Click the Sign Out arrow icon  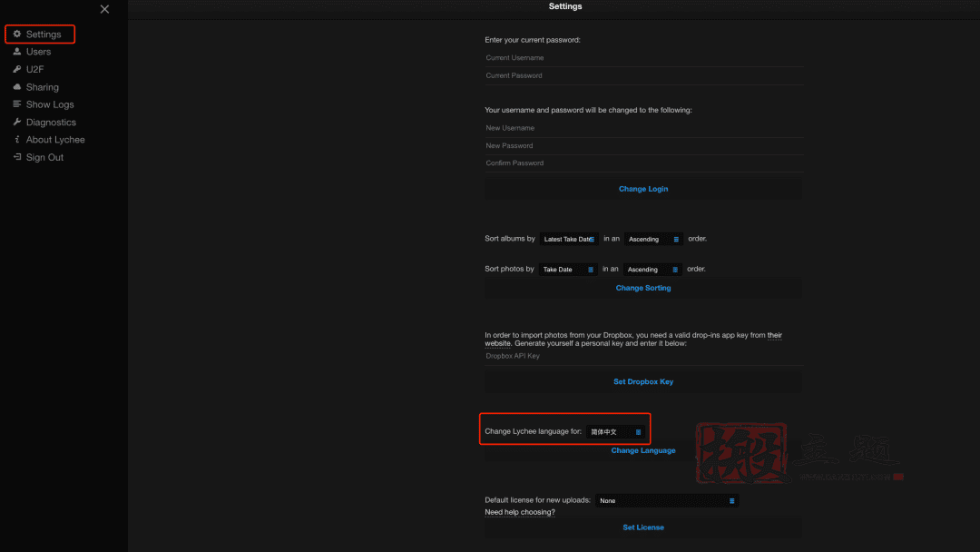pos(17,157)
